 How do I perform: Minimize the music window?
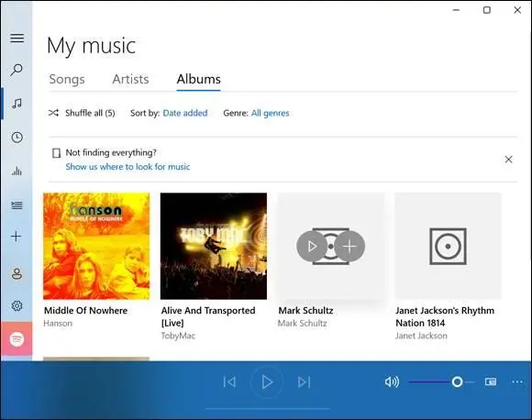point(457,10)
